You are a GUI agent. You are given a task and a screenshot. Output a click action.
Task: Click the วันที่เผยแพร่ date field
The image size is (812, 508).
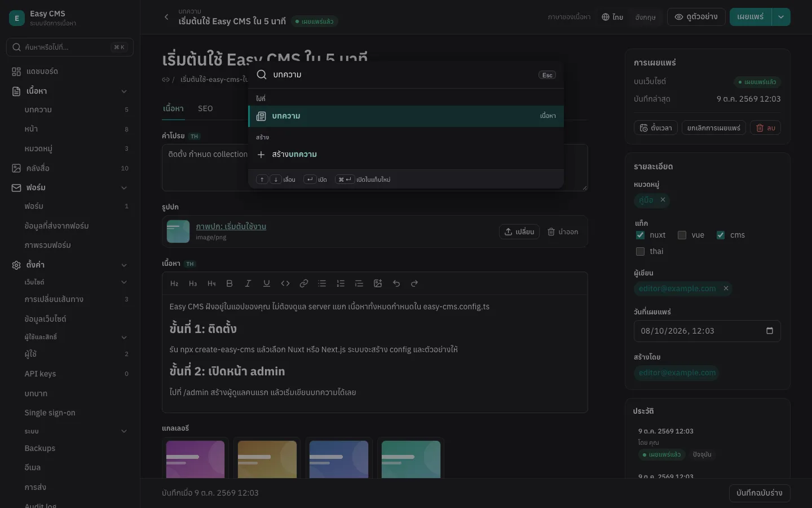(707, 331)
